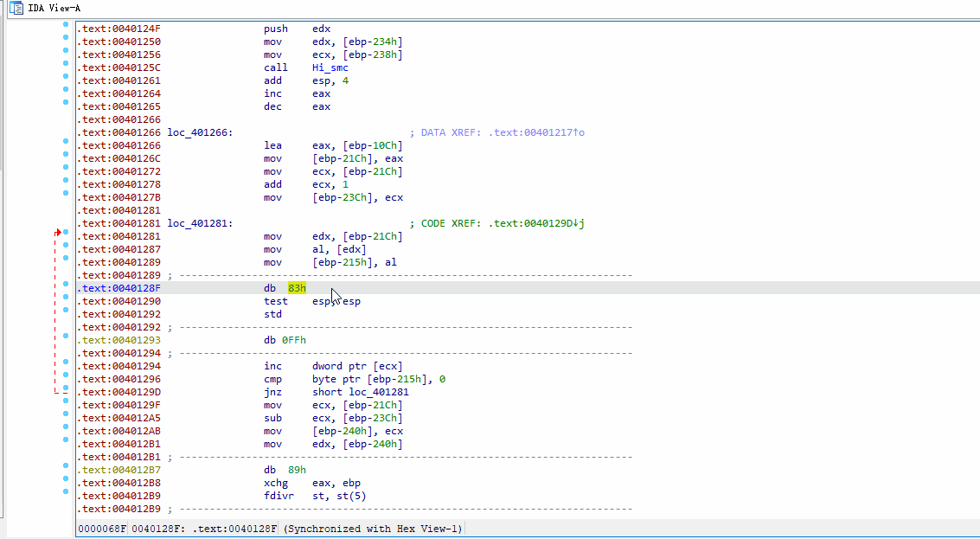The width and height of the screenshot is (980, 539).
Task: Toggle breakpoint dot beside dec eax line
Action: (66, 103)
